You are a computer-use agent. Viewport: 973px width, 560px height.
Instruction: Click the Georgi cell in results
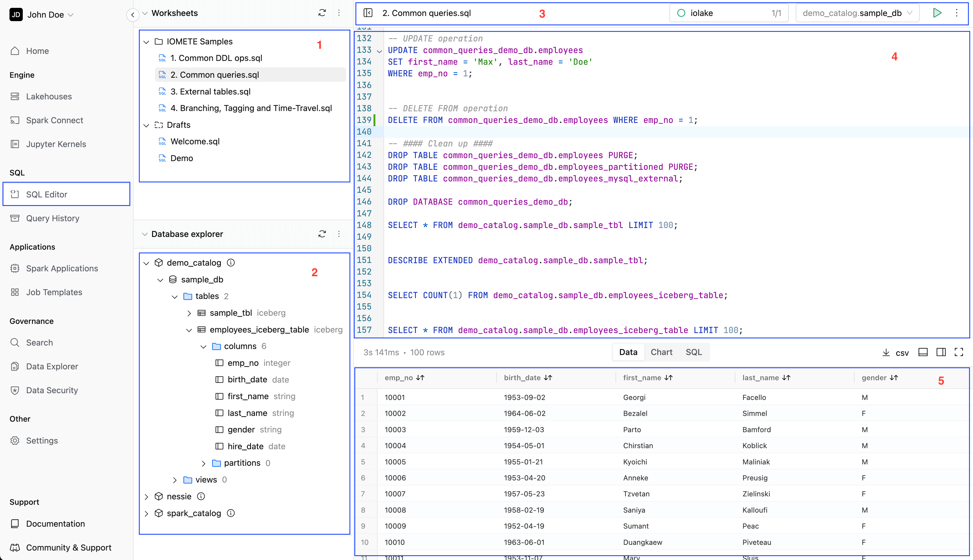pos(634,397)
